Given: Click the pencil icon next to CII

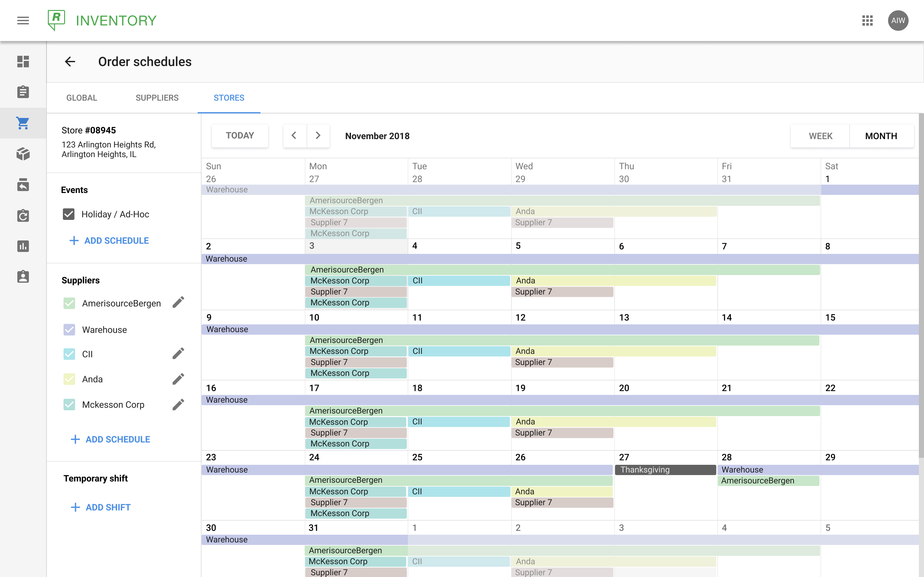Looking at the screenshot, I should click(x=178, y=354).
